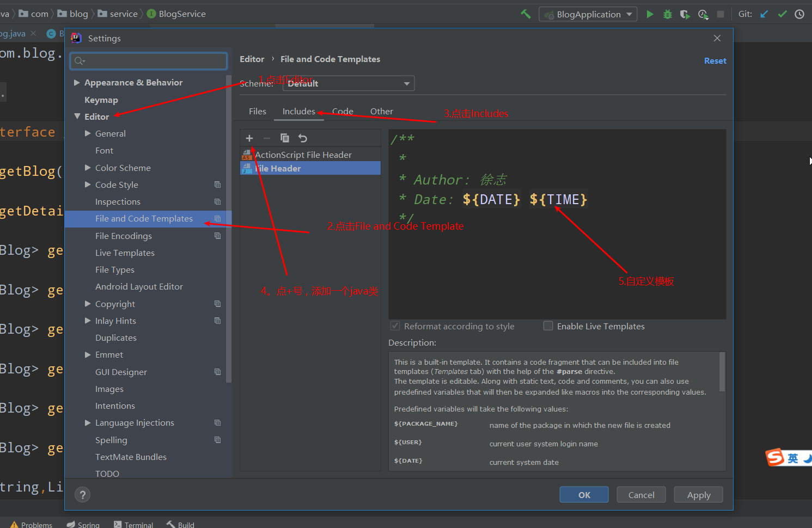Enable the Live Templates checkbox
The height and width of the screenshot is (528, 812).
[x=548, y=326]
